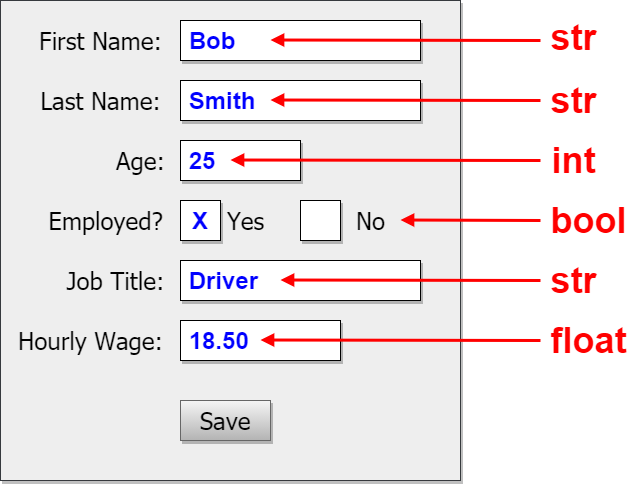Image resolution: width=634 pixels, height=484 pixels.
Task: Click the Hourly Wage label
Action: pyautogui.click(x=90, y=342)
